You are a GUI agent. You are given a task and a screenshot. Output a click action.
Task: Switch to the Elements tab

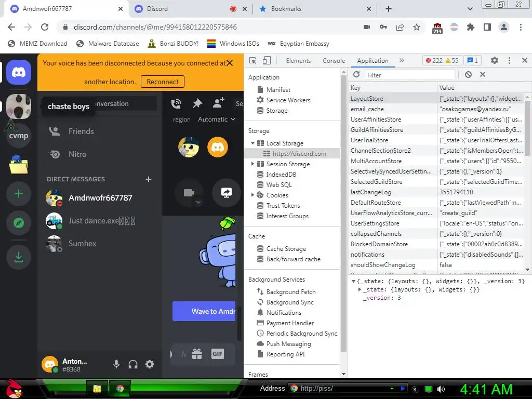298,60
